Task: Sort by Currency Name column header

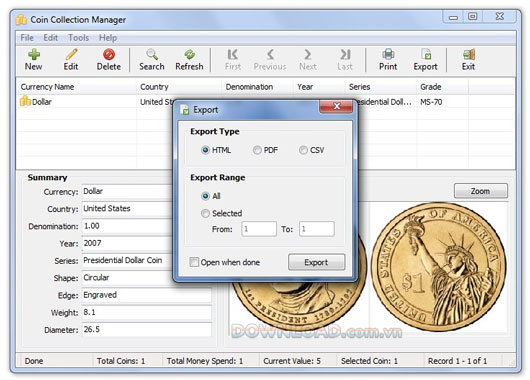Action: coord(76,87)
